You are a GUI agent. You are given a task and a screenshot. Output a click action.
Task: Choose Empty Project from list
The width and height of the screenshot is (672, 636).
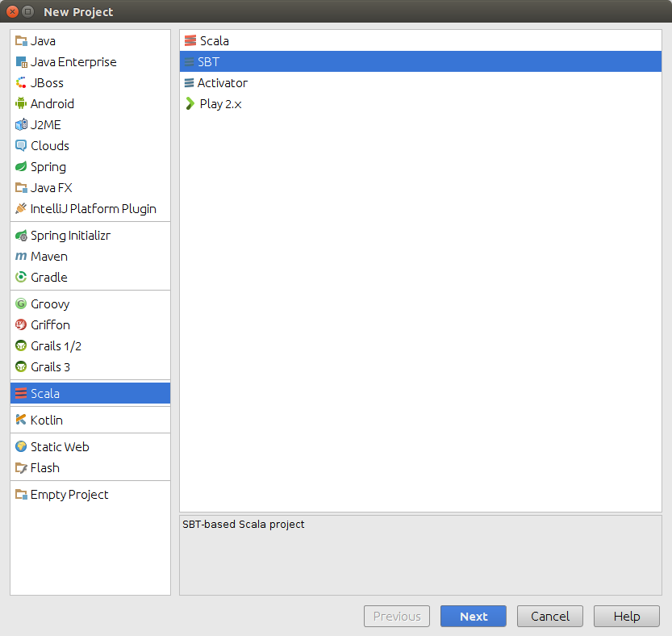69,494
